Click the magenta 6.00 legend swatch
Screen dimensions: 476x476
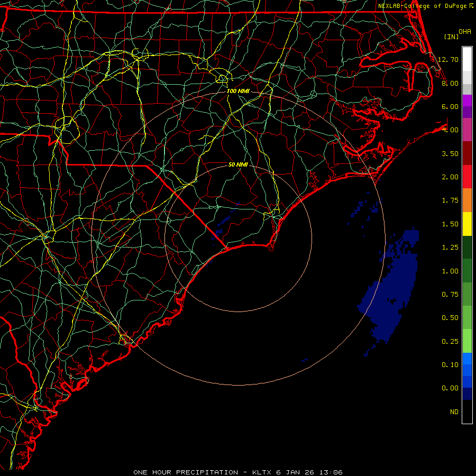[467, 100]
